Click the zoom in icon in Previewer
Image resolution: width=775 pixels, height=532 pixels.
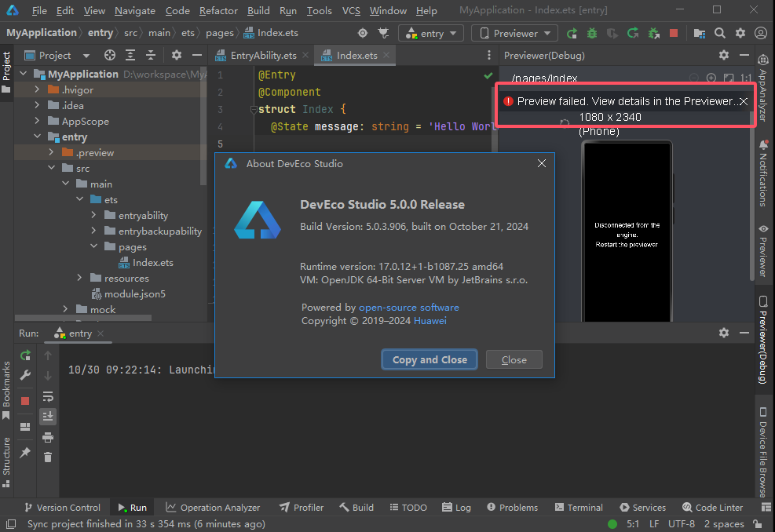[711, 78]
